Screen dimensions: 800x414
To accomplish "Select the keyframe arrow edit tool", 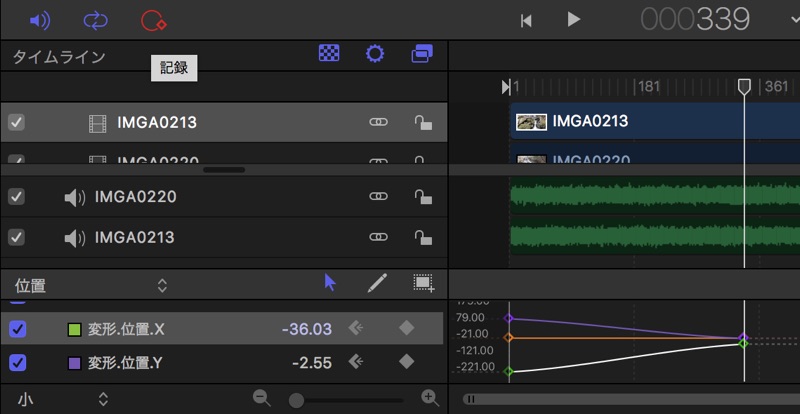I will [x=330, y=283].
